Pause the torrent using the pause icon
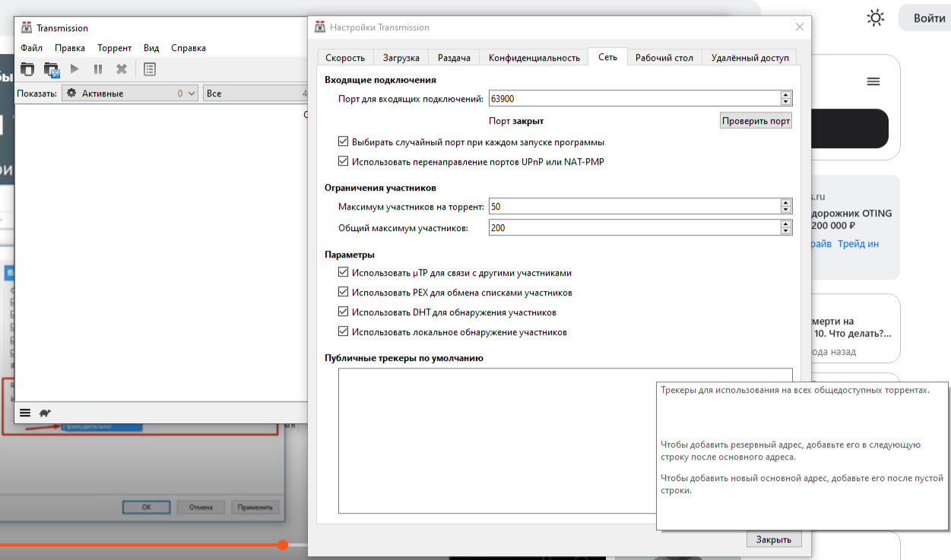The width and height of the screenshot is (951, 560). [98, 69]
